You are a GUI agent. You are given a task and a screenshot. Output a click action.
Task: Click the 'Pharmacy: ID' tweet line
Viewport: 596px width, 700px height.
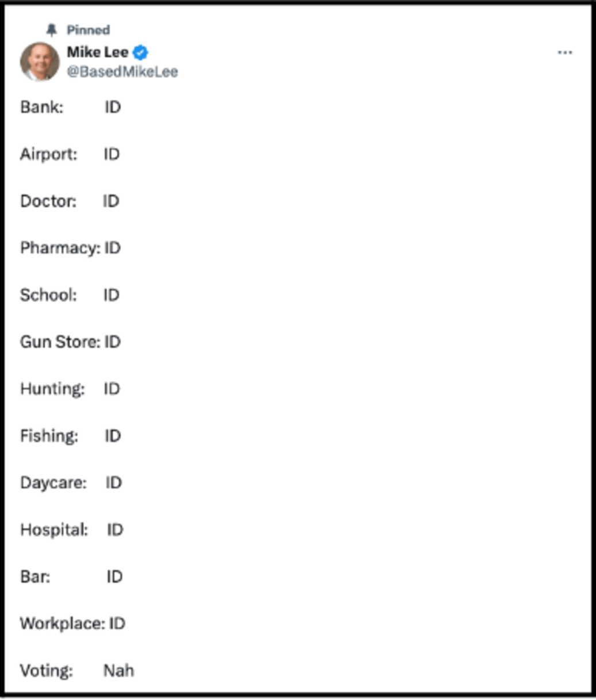click(x=70, y=248)
